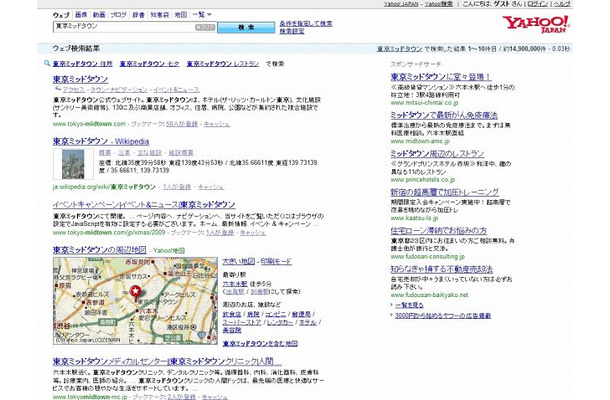Click the 大きい地図 link
Viewport: 610px width, 400px height.
(238, 261)
